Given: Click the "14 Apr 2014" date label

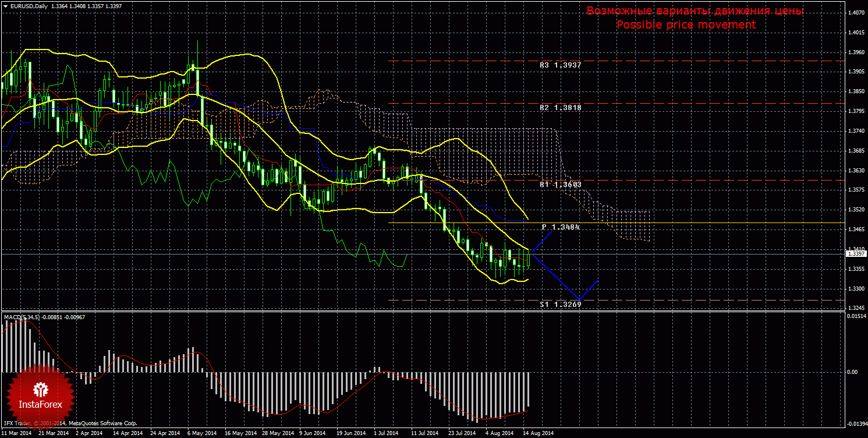Looking at the screenshot, I should click(127, 433).
